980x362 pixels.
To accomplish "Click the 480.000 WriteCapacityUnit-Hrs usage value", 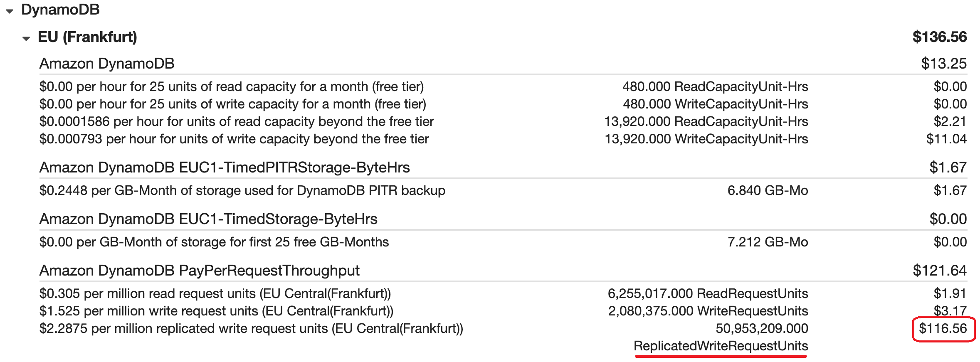I will point(715,104).
